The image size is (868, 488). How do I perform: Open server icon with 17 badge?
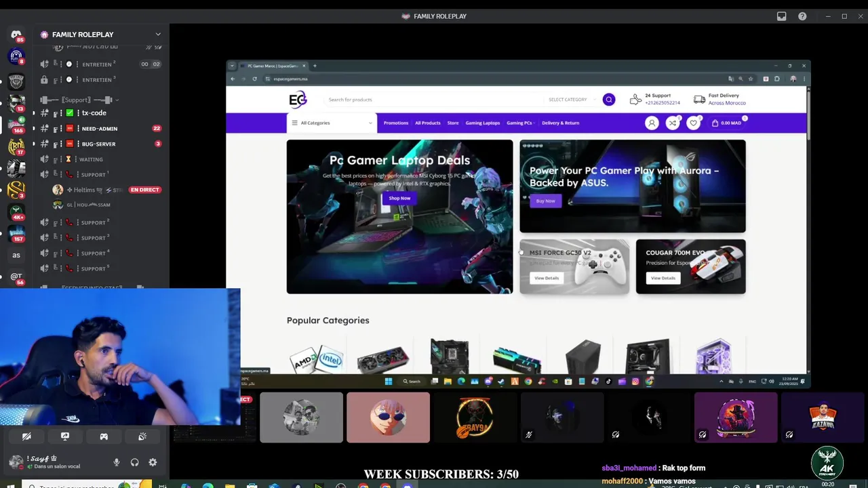16,146
